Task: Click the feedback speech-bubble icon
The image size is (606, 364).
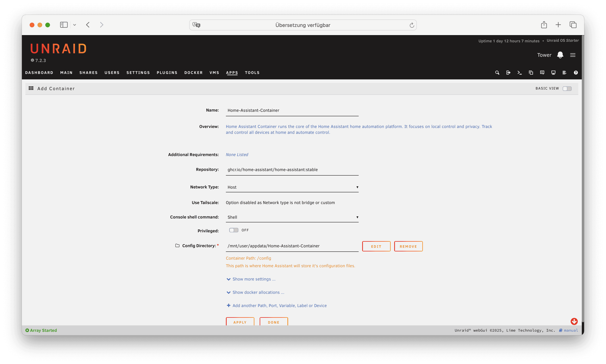Action: point(542,73)
